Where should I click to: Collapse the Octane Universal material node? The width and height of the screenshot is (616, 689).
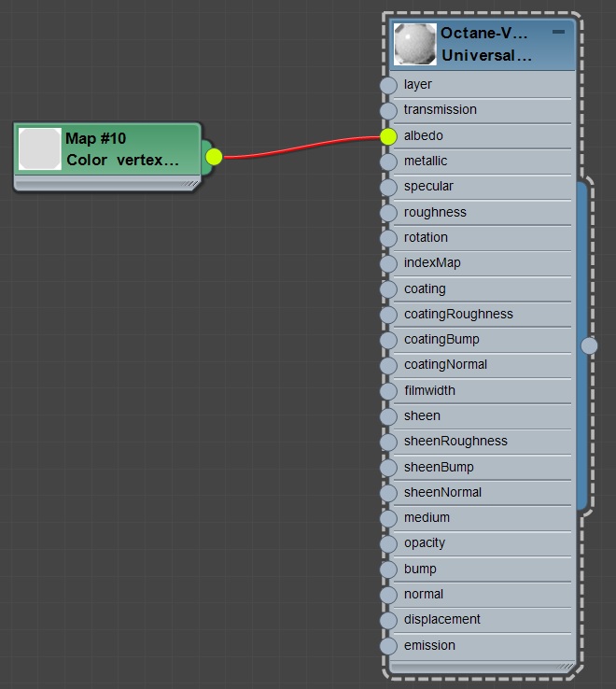[x=558, y=32]
